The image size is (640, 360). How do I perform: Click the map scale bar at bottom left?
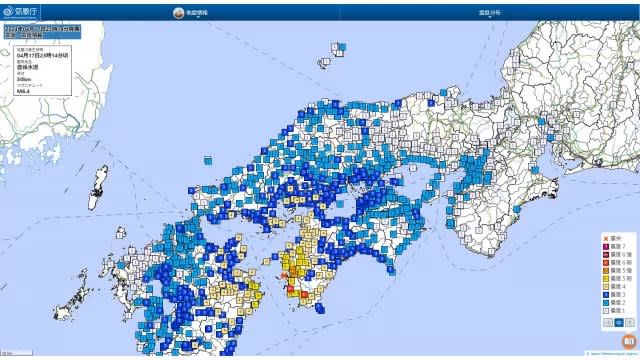point(16,353)
